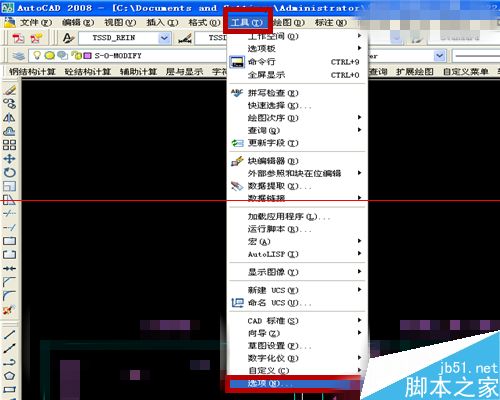Expand the AutoLISP submenu
The height and width of the screenshot is (400, 500).
[297, 254]
